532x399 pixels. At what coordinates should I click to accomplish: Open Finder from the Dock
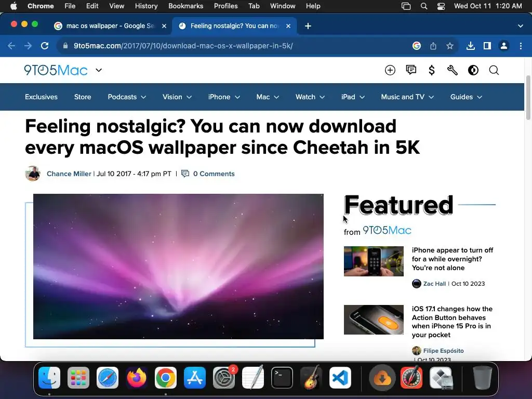click(49, 378)
